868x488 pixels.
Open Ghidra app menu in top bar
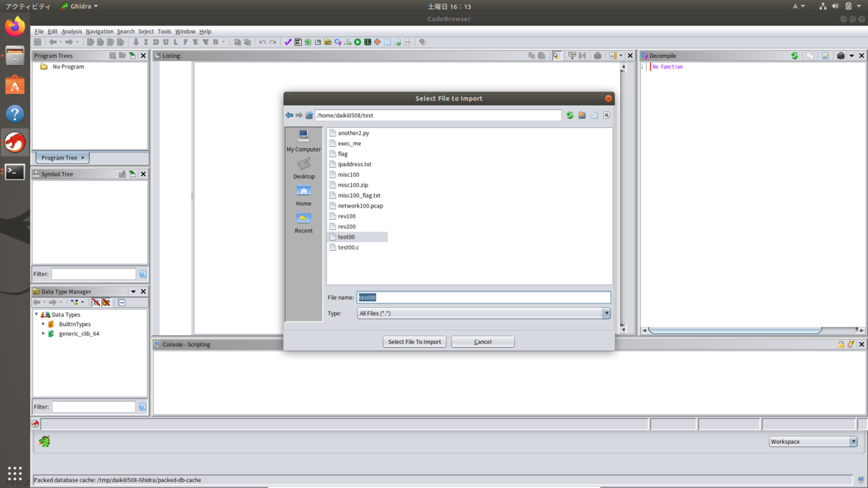80,7
